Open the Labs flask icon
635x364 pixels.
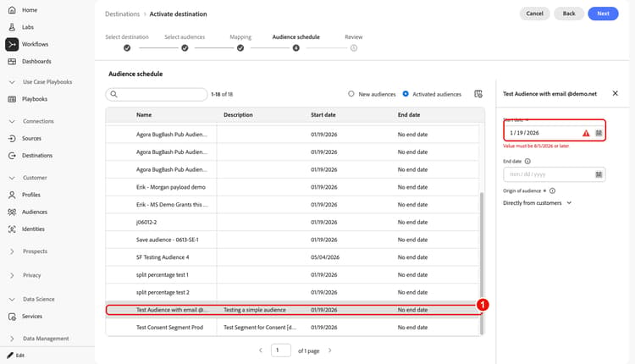coord(12,27)
